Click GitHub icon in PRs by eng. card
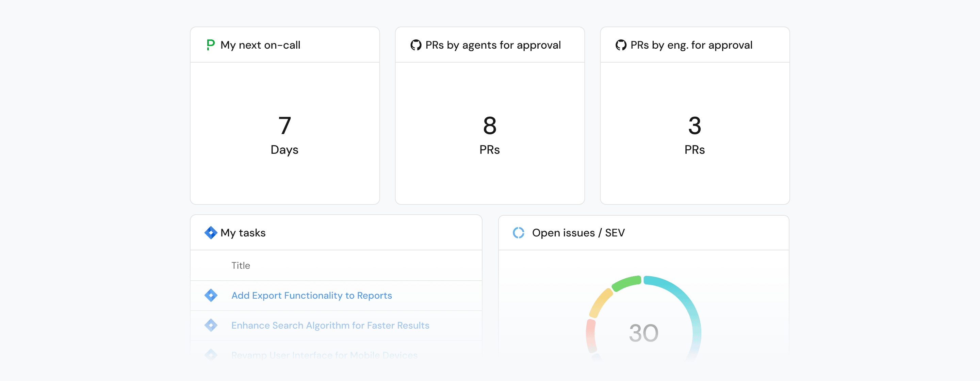The image size is (980, 381). (621, 45)
